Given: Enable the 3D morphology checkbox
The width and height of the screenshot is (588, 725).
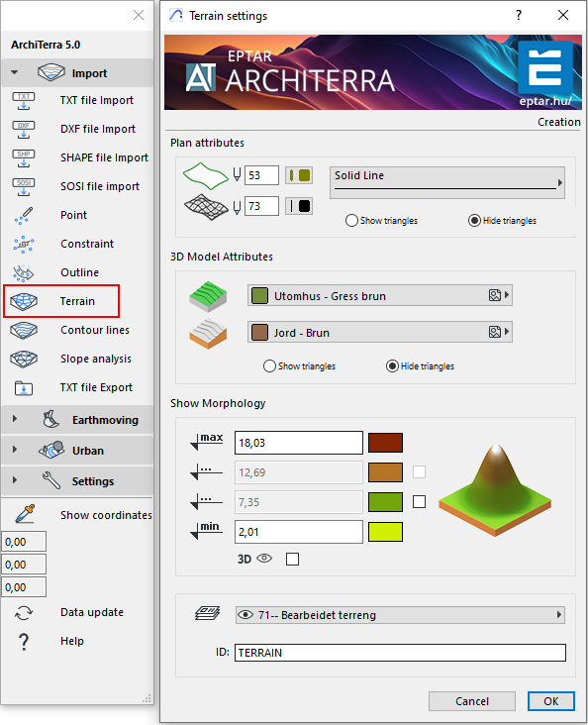Looking at the screenshot, I should [x=292, y=559].
